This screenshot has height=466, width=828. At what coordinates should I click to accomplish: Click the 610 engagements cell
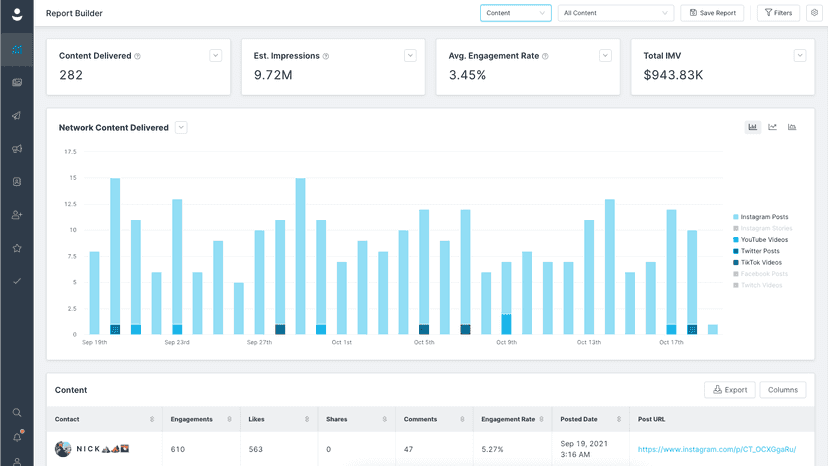coord(178,449)
